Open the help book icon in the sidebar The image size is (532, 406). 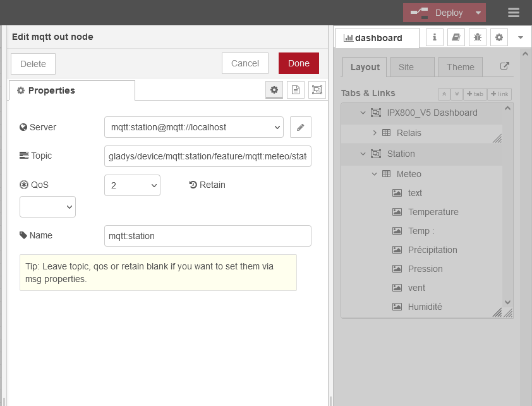click(x=456, y=37)
